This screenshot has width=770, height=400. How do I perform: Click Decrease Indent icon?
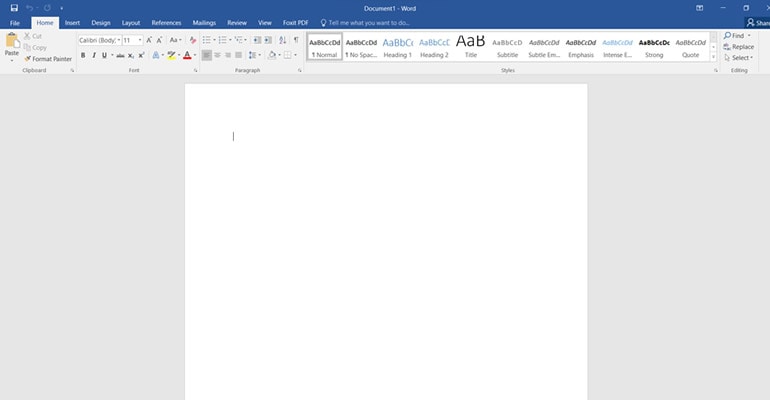click(x=257, y=40)
